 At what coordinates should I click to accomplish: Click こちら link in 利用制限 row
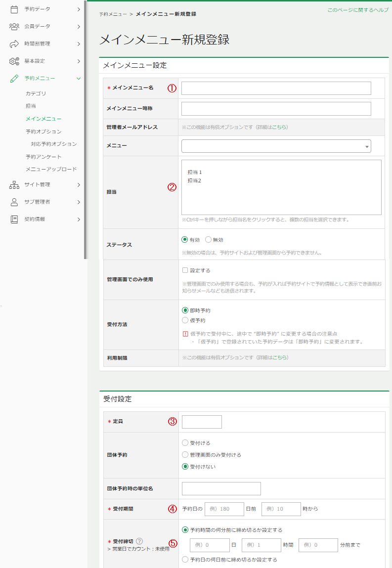pyautogui.click(x=280, y=357)
